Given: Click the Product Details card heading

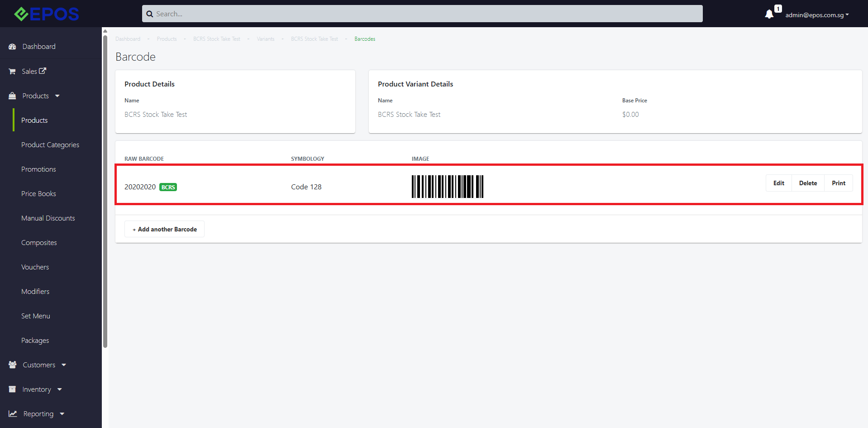Looking at the screenshot, I should pyautogui.click(x=149, y=84).
